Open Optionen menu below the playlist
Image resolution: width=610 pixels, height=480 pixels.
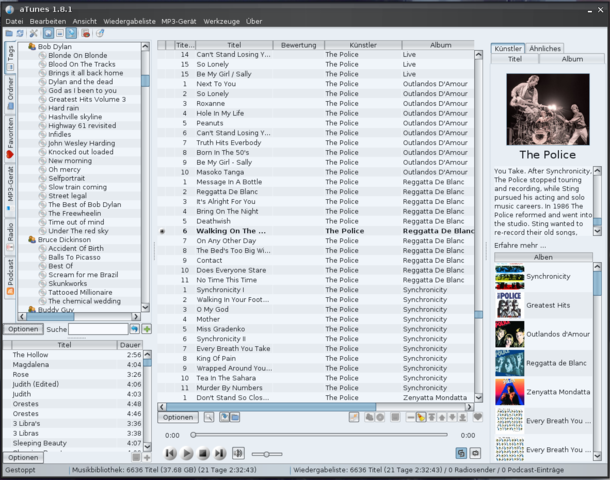coord(178,417)
